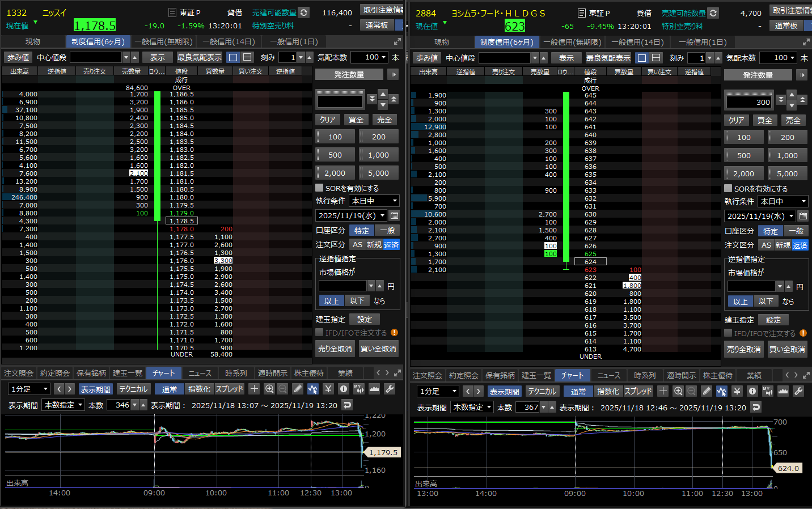
Task: Open 執行条件 dropdown in left order panel
Action: 374,201
